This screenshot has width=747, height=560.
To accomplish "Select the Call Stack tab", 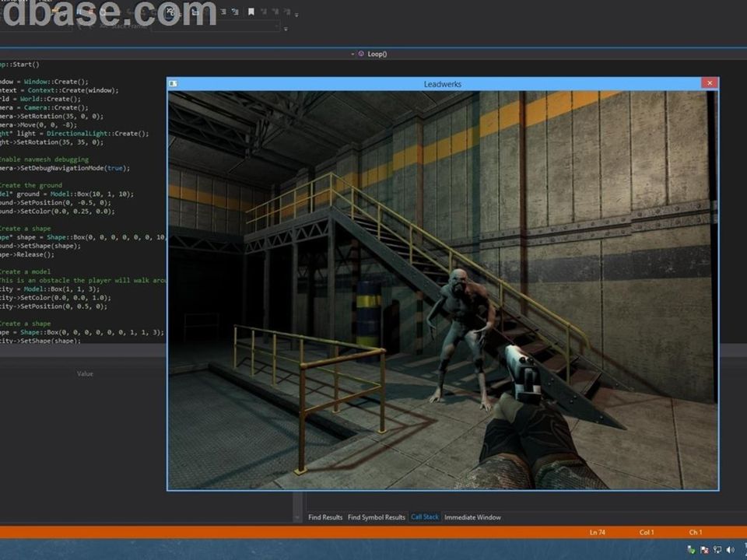I will 425,516.
